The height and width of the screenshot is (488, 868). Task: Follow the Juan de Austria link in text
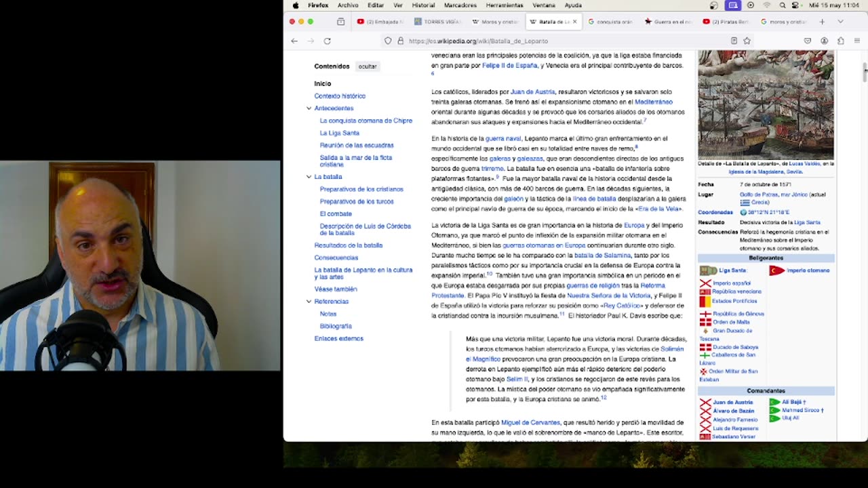coord(532,91)
